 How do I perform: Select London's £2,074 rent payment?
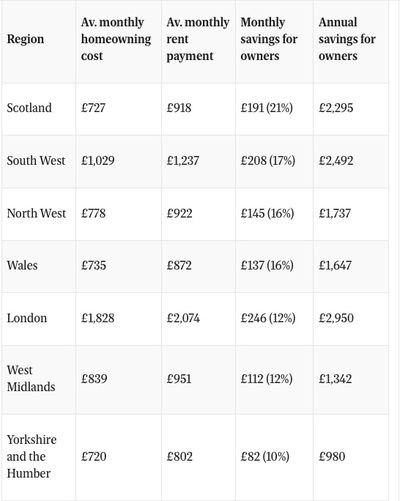[183, 318]
